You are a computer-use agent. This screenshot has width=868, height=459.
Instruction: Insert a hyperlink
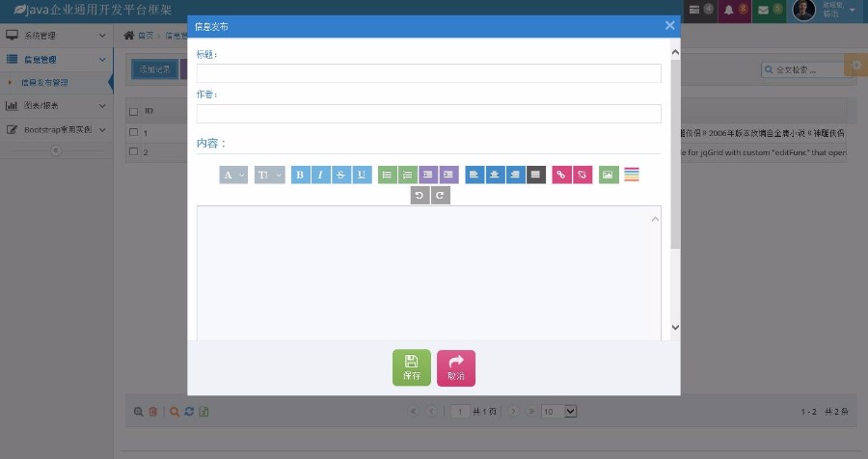coord(561,175)
